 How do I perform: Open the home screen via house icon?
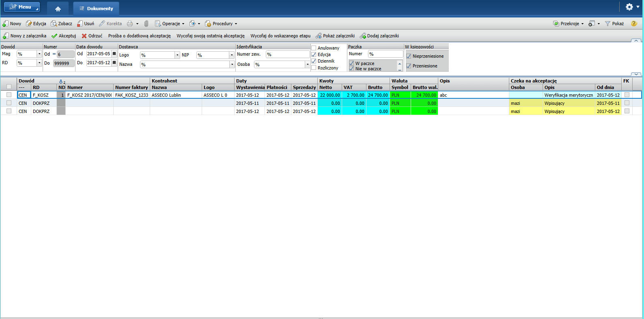pyautogui.click(x=58, y=9)
